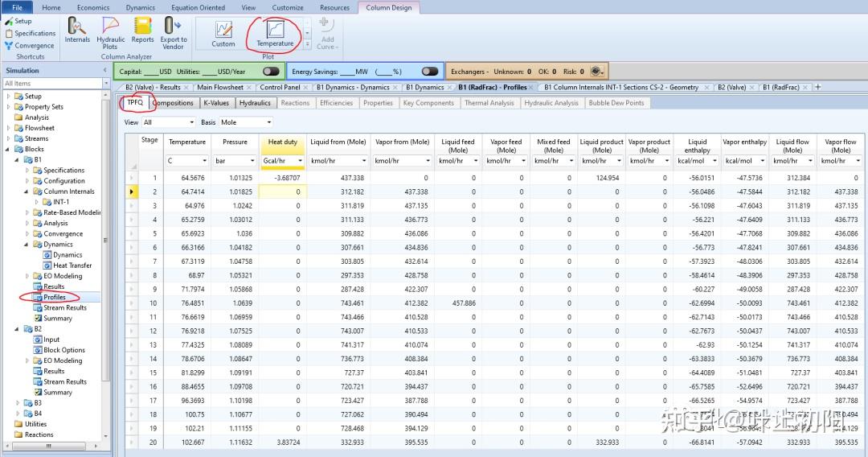Viewport: 868px width, 457px height.
Task: Open Stream Results under block B1
Action: click(x=64, y=307)
